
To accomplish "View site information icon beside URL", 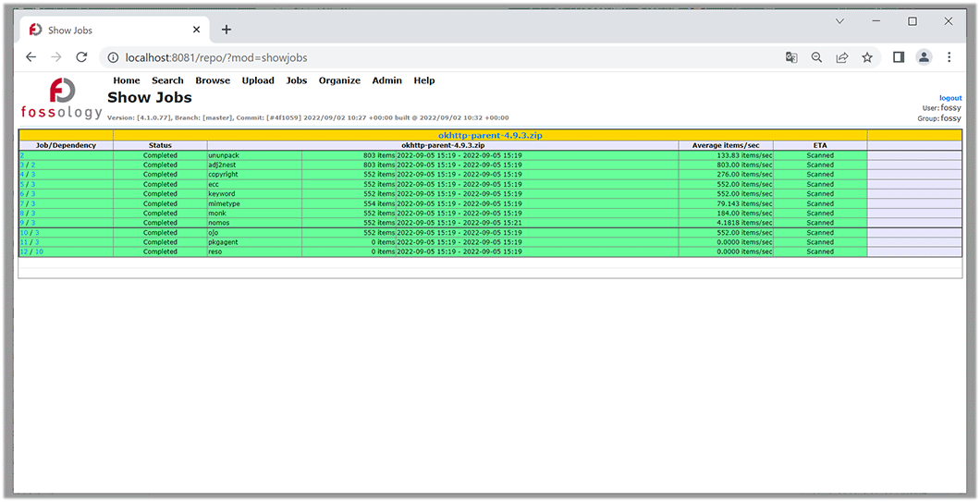I will pyautogui.click(x=111, y=57).
